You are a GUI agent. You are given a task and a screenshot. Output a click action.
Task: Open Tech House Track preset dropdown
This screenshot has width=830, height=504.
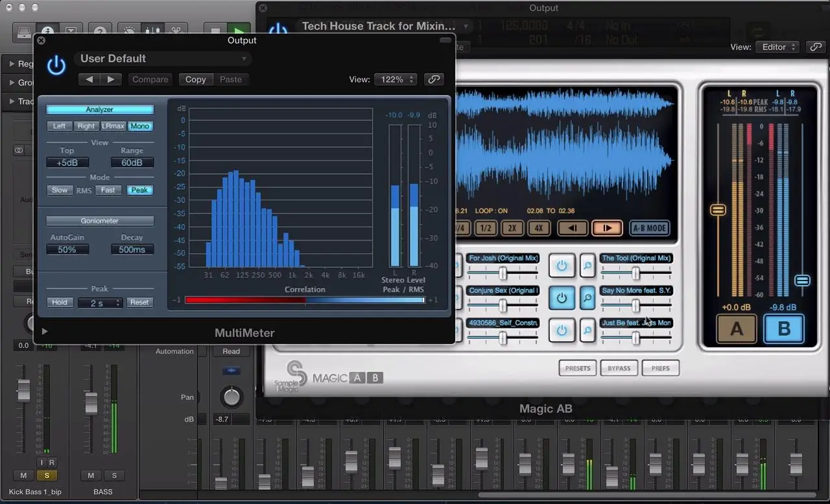coord(385,26)
